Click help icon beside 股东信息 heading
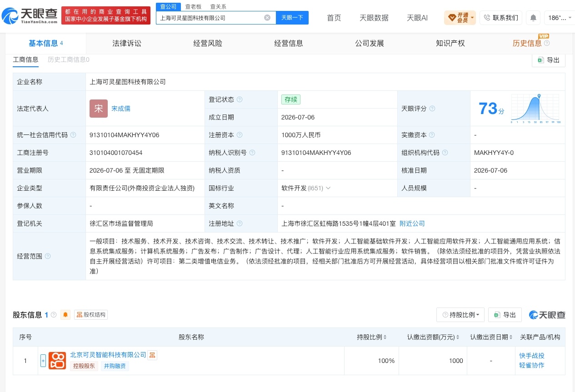 coord(54,315)
